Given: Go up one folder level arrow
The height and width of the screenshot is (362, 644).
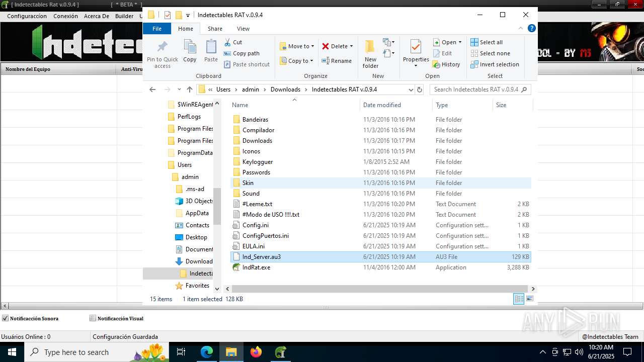Looking at the screenshot, I should 190,89.
